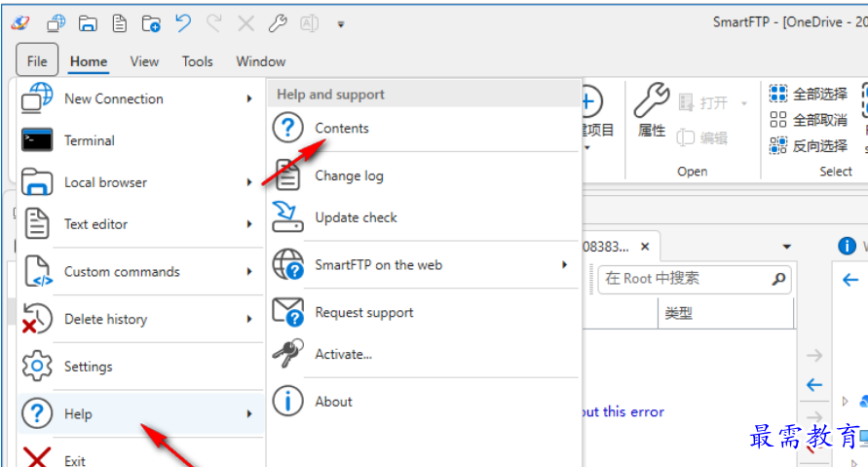Click the undo arrow icon
868x467 pixels.
tap(183, 23)
